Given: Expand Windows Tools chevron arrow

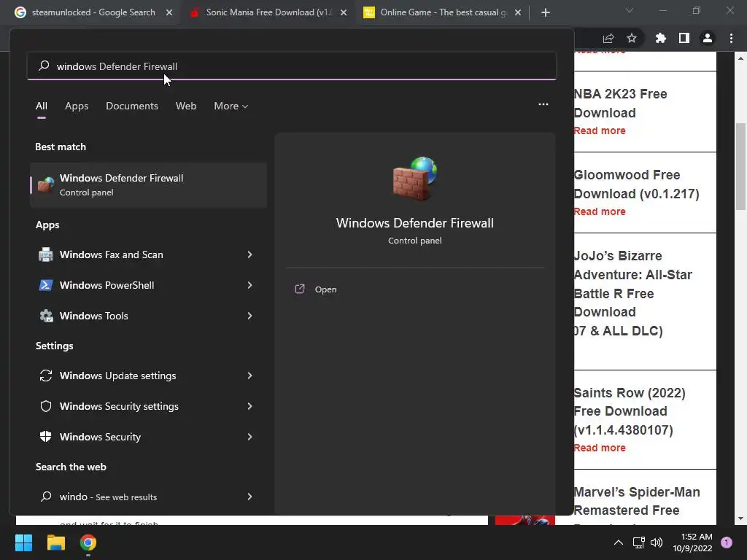Looking at the screenshot, I should 249,316.
